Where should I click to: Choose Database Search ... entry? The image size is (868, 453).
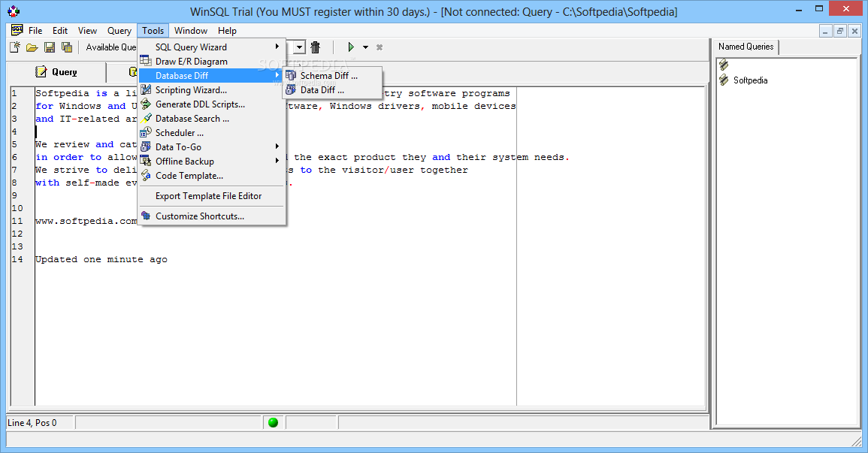[212, 119]
